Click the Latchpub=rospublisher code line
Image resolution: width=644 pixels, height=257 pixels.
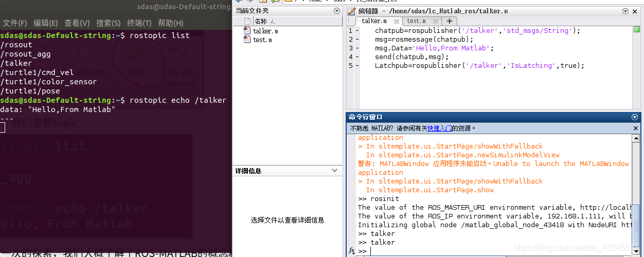479,66
